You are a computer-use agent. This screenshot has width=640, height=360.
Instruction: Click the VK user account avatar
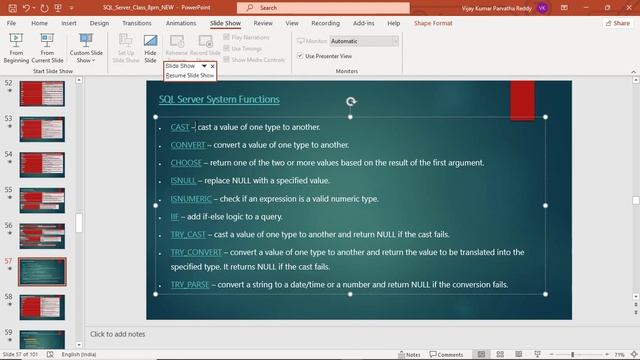point(542,8)
